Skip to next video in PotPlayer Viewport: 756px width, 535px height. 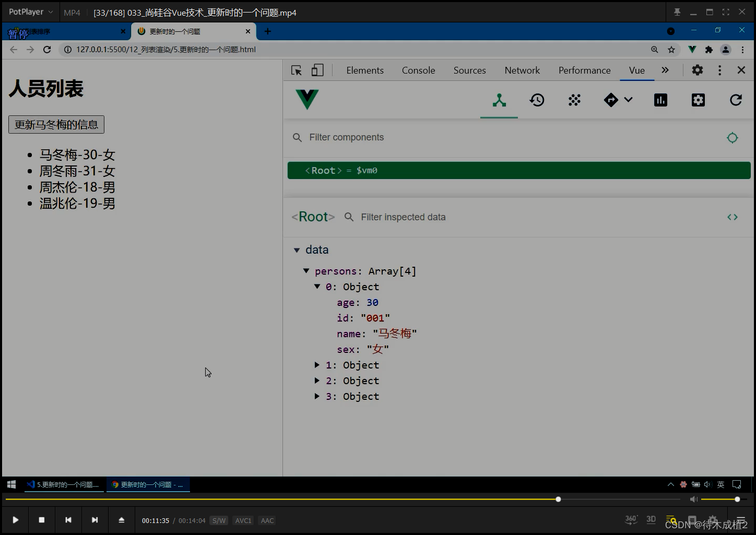pyautogui.click(x=95, y=520)
